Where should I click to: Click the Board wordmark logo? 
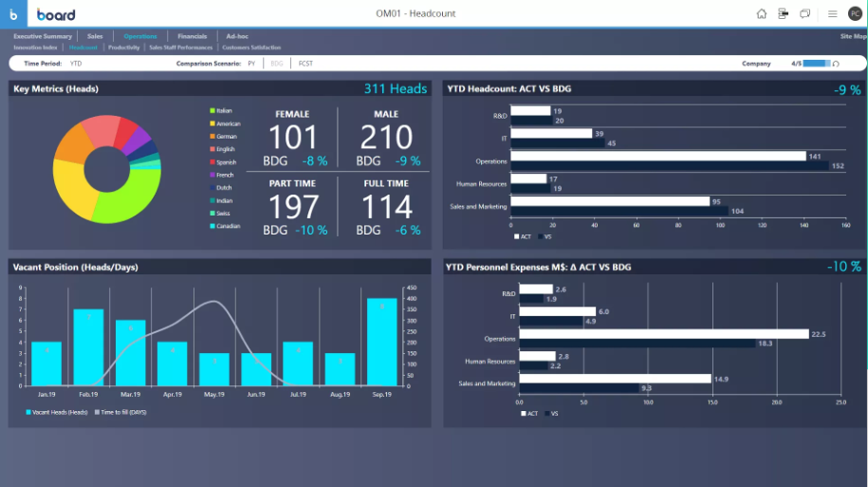click(x=56, y=14)
